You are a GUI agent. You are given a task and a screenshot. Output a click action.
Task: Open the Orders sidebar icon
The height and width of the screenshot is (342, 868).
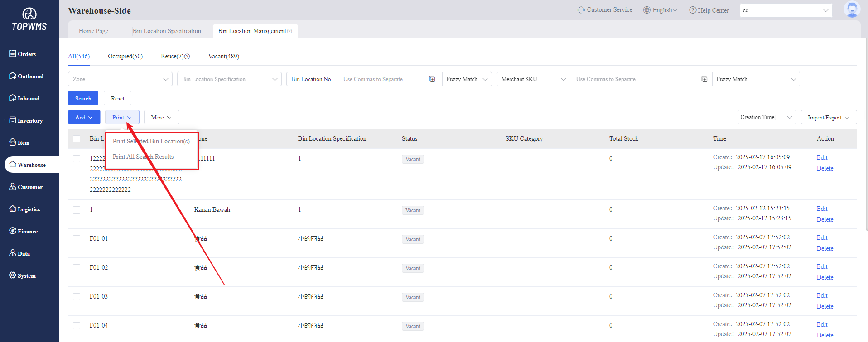pos(13,54)
